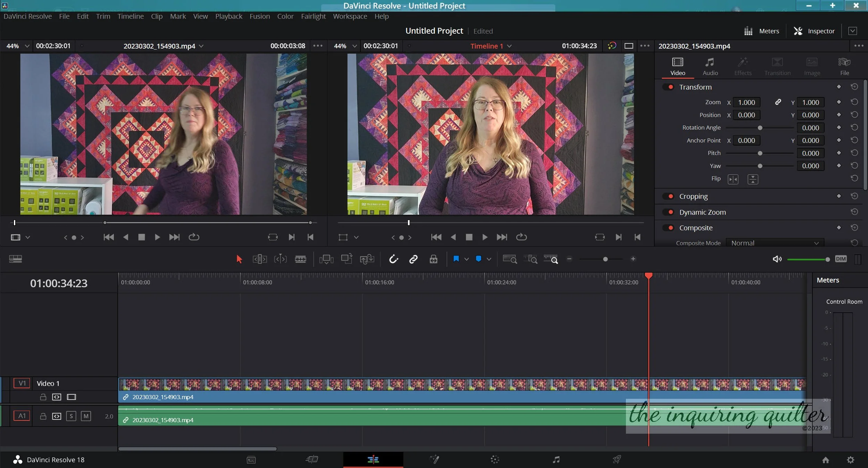Click the Position Lock icon in toolbar

(433, 259)
